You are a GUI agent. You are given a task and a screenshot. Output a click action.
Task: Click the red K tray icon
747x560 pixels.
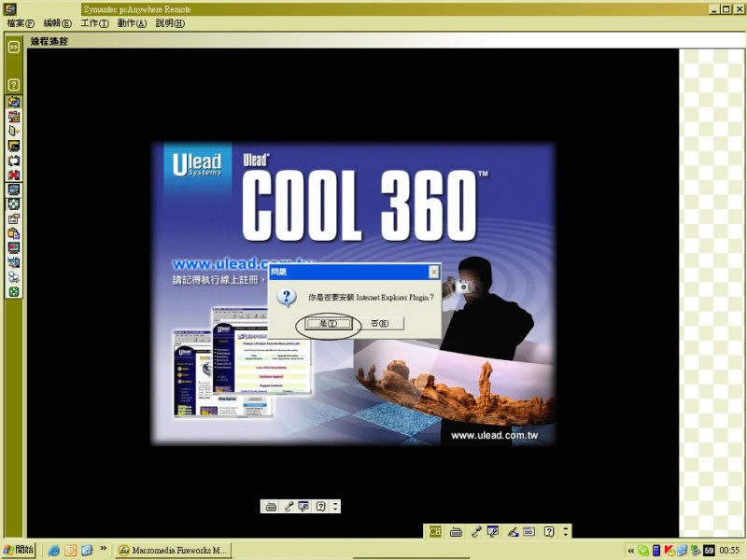pos(669,551)
